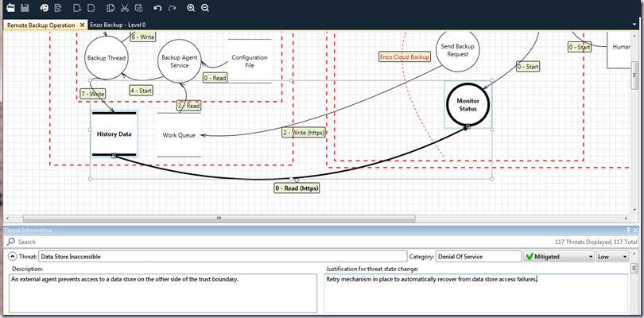Image resolution: width=644 pixels, height=318 pixels.
Task: Select the 0 - Start label below Send Backup Request
Action: 528,66
